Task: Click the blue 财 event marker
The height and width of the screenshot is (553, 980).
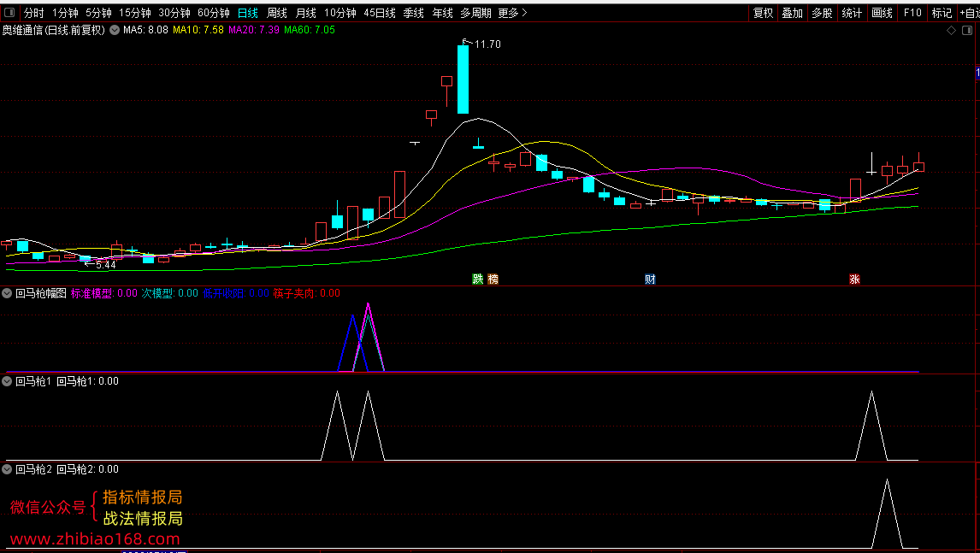Action: point(650,279)
